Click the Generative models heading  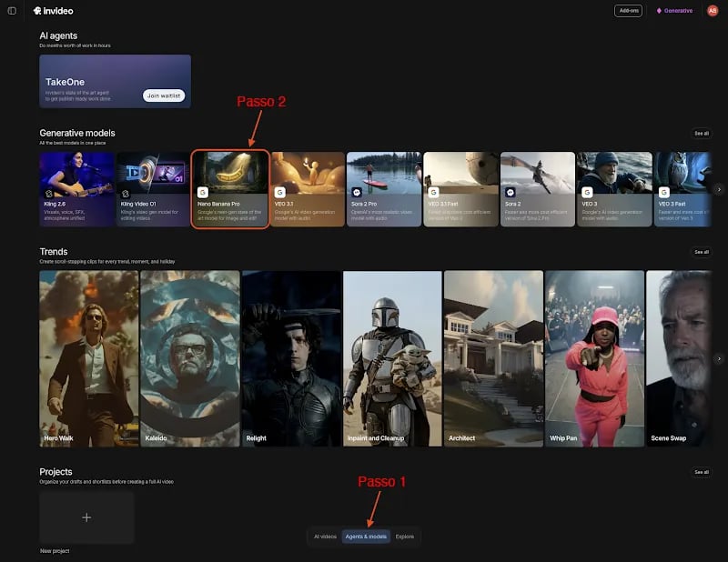[x=77, y=133]
